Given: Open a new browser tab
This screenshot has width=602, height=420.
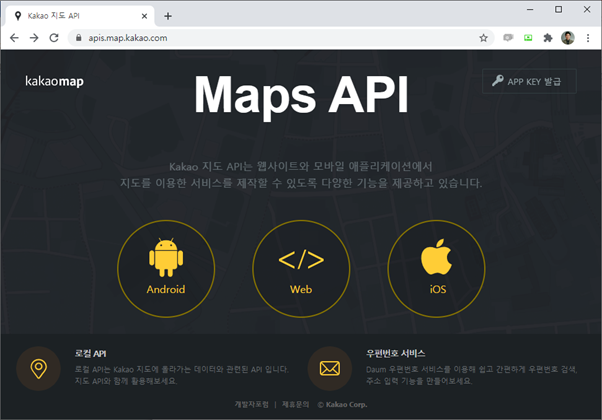Looking at the screenshot, I should click(x=168, y=16).
